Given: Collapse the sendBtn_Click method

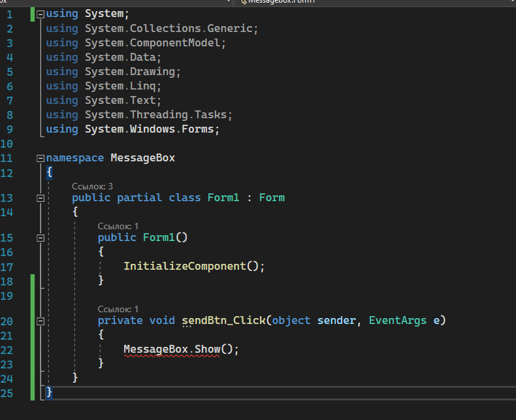Looking at the screenshot, I should pyautogui.click(x=40, y=321).
